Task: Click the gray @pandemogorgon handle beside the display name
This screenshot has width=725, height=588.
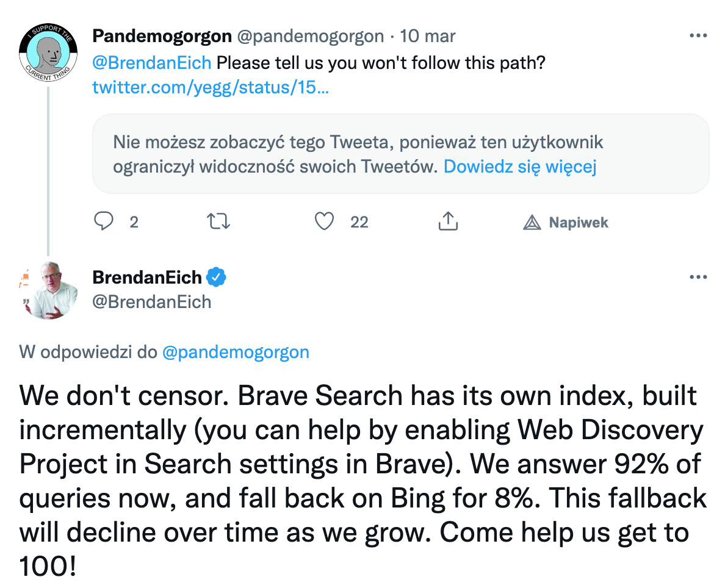Action: (x=310, y=37)
